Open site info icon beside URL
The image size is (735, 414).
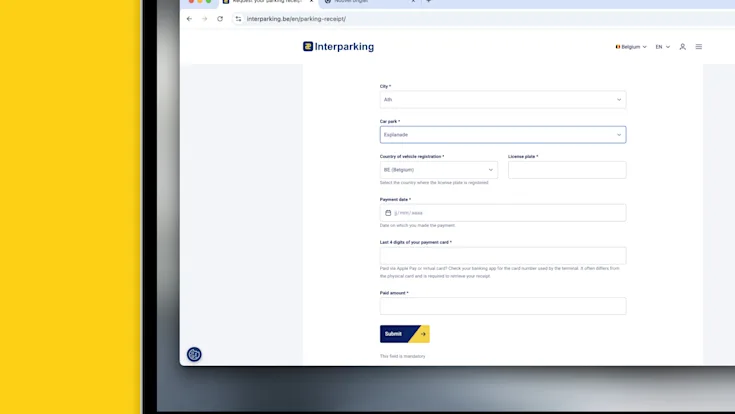tap(238, 19)
